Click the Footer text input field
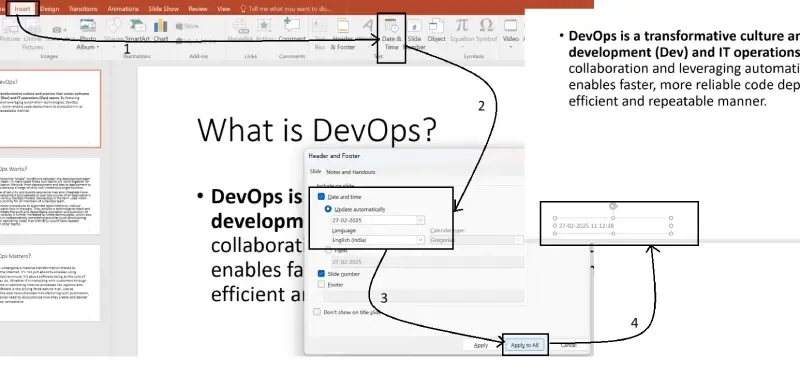This screenshot has height=372, width=800. [423, 296]
